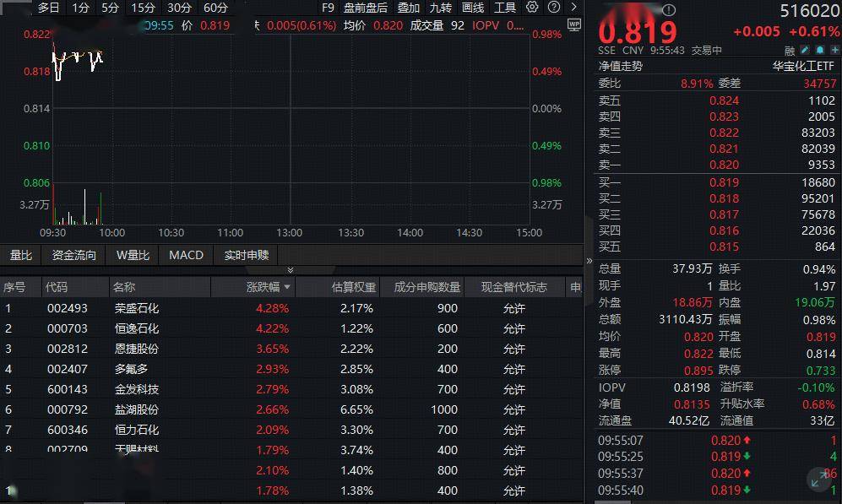
Task: Click the info exclamation icon above price
Action: (x=669, y=9)
